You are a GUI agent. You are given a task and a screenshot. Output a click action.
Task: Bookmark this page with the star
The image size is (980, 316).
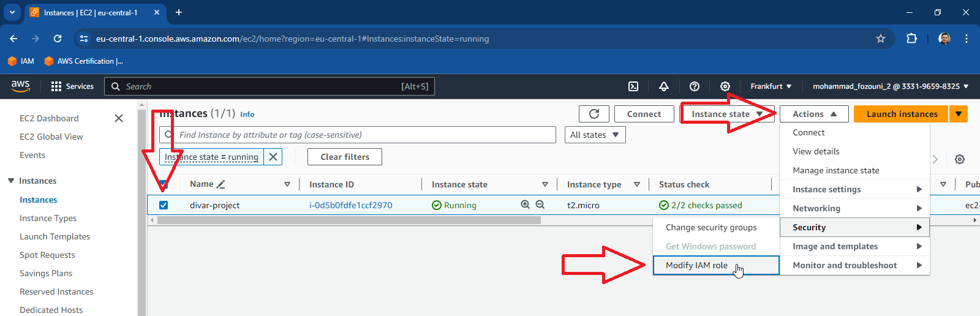(881, 39)
